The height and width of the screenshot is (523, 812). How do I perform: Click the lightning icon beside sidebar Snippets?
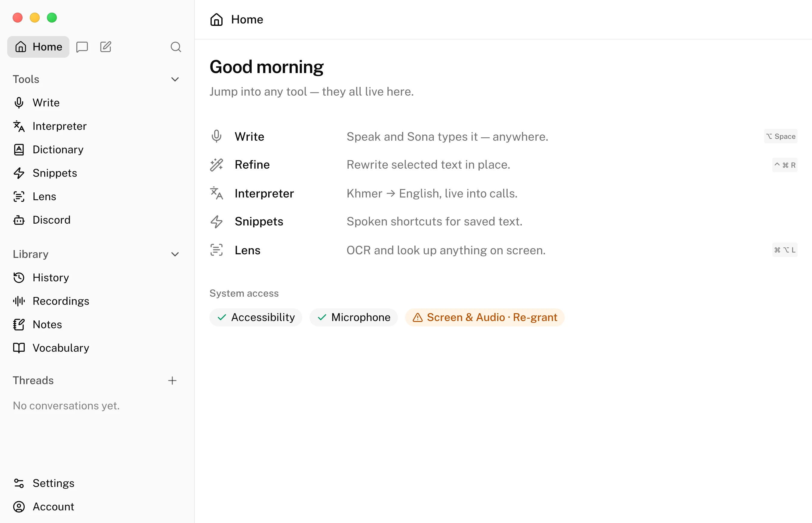tap(19, 173)
